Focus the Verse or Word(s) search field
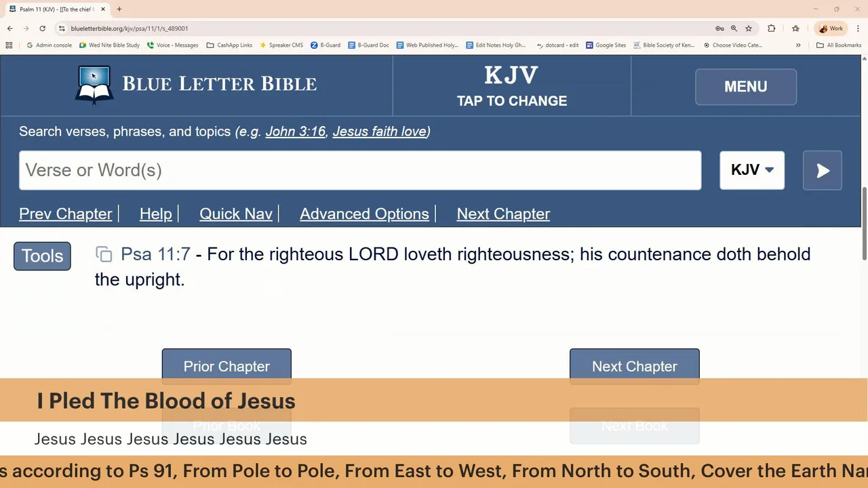Image resolution: width=868 pixels, height=488 pixels. click(360, 170)
